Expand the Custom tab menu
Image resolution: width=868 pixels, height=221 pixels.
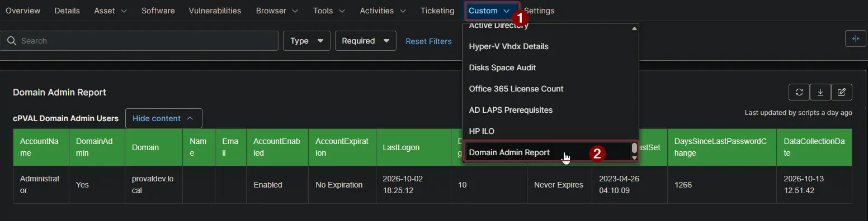click(489, 11)
